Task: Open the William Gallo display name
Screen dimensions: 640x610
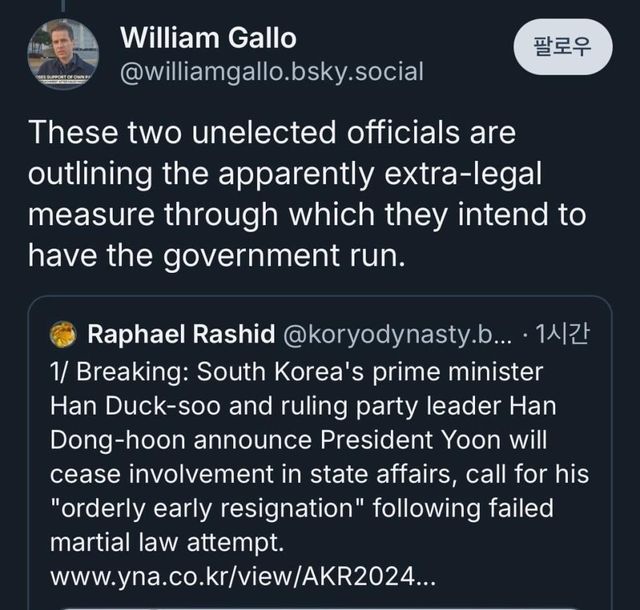Action: point(208,38)
